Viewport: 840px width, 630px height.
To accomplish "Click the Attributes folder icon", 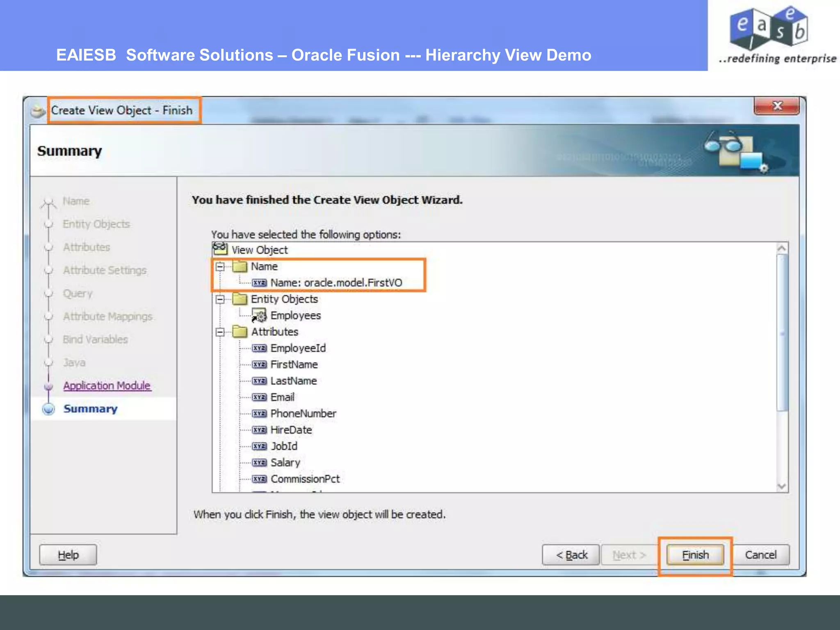I will 240,331.
